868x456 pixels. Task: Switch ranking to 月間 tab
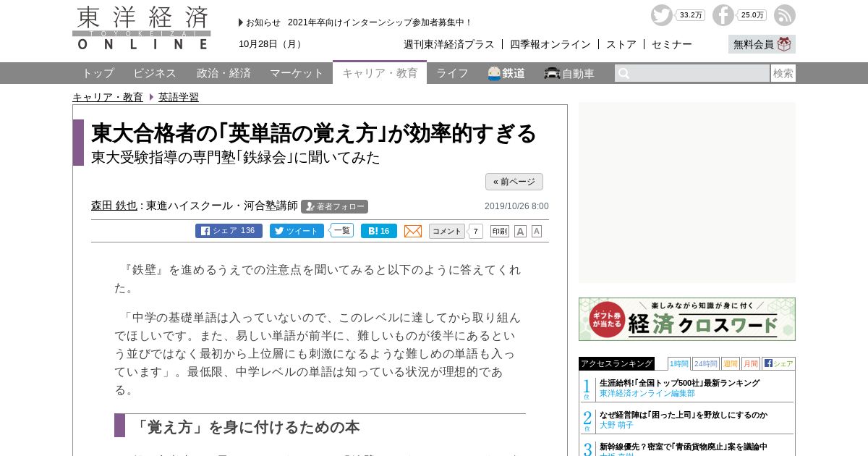coord(751,363)
